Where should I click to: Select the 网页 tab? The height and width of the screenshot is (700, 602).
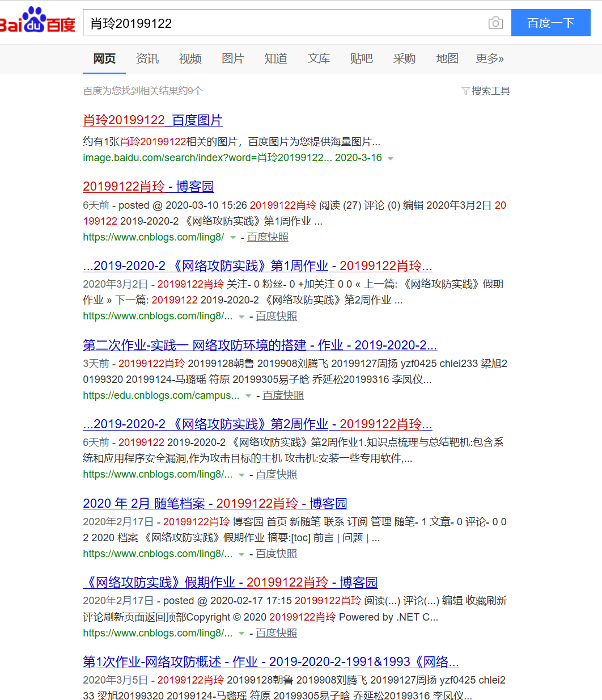click(104, 59)
